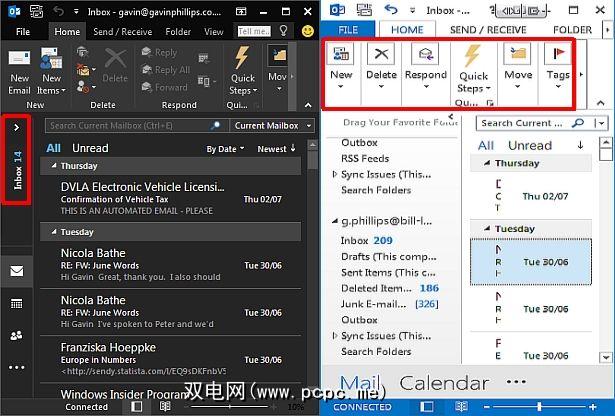
Task: Click the smiley feedback icon
Action: [308, 31]
